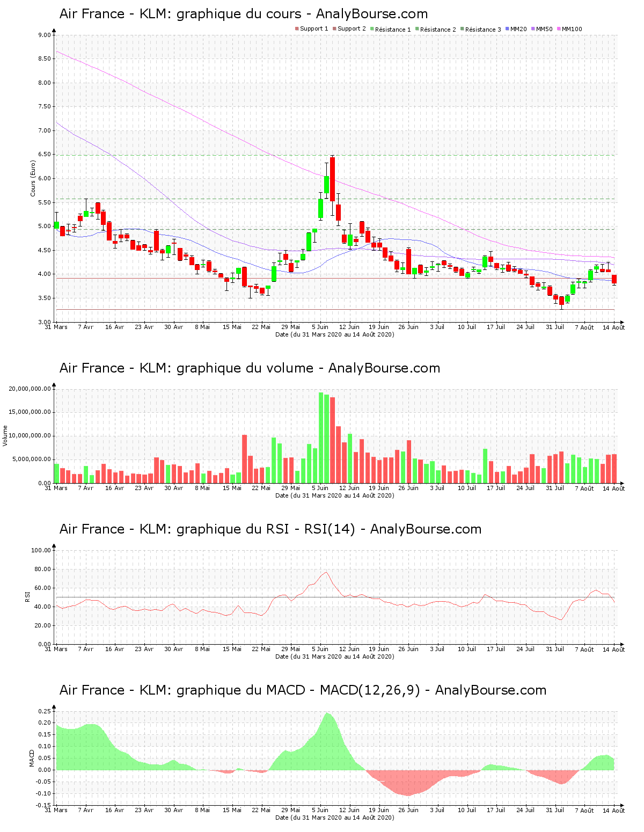Click the MM20 legend color swatch

[x=507, y=29]
